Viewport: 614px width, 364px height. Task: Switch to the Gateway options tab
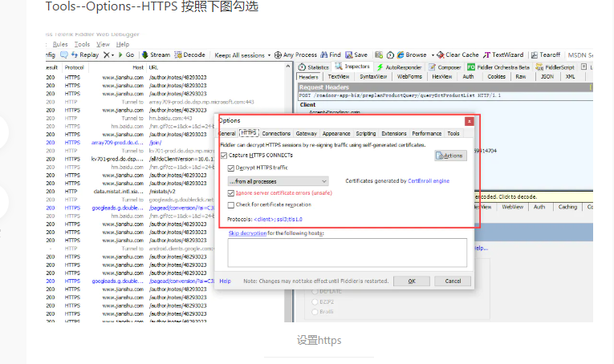click(307, 133)
